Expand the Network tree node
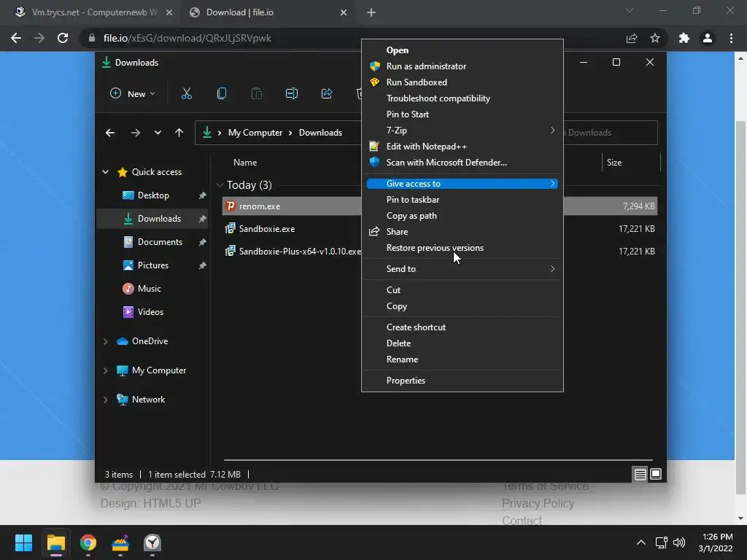The image size is (747, 560). (105, 400)
